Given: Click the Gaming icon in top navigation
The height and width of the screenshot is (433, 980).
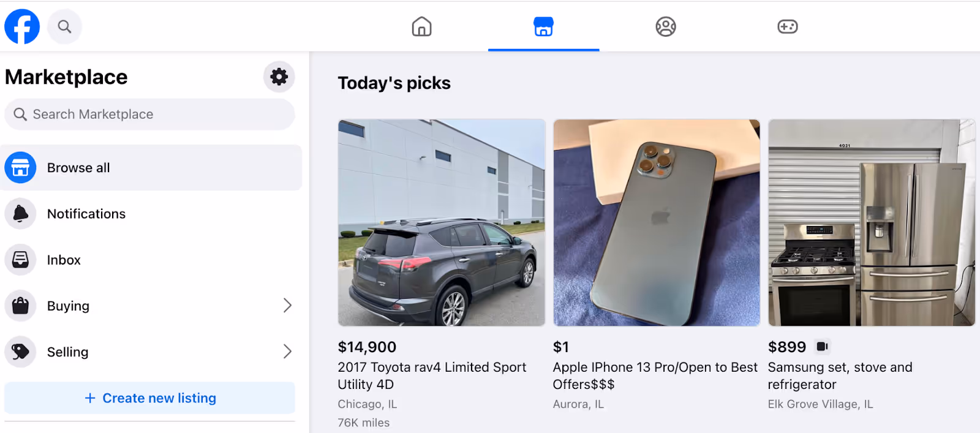Looking at the screenshot, I should click(x=787, y=26).
